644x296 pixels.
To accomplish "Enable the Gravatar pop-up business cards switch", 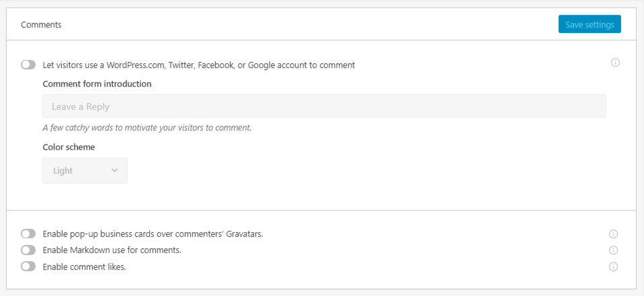I will click(28, 234).
